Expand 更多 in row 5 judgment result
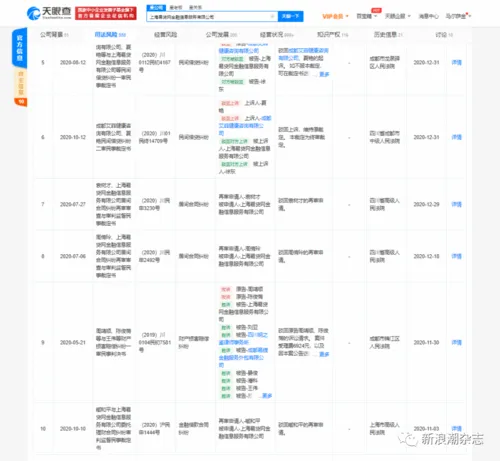This screenshot has height=461, width=500. click(x=324, y=74)
